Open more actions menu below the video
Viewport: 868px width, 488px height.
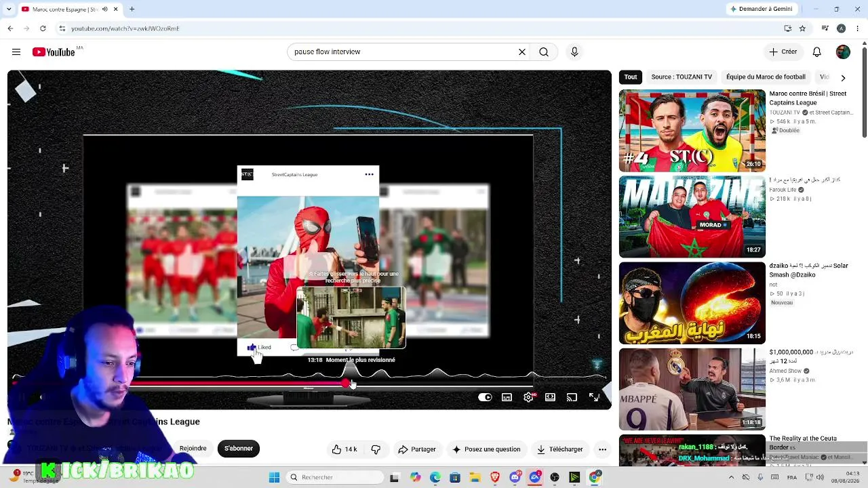pos(602,449)
